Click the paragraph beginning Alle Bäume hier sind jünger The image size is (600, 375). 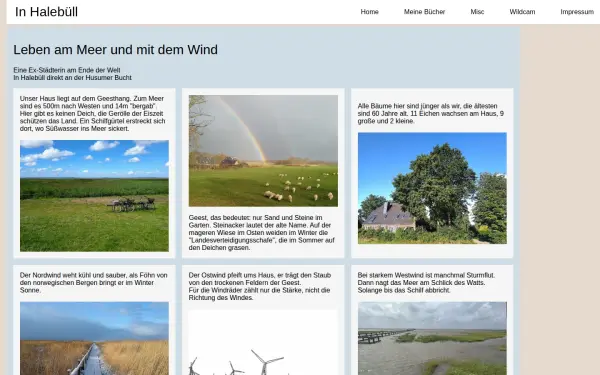430,114
